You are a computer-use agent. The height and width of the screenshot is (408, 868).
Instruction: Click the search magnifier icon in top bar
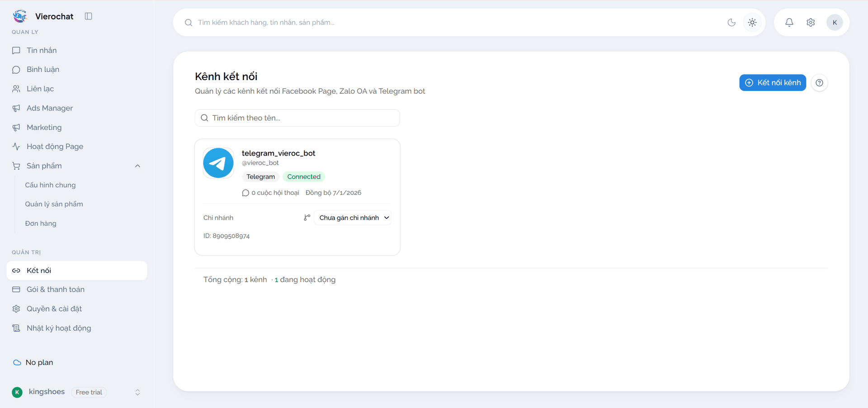[x=189, y=23]
